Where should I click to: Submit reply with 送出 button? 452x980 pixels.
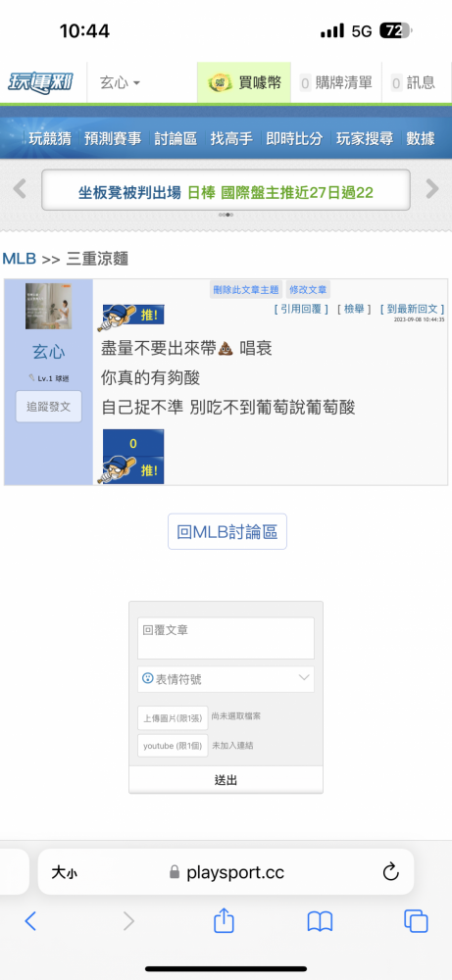click(226, 780)
